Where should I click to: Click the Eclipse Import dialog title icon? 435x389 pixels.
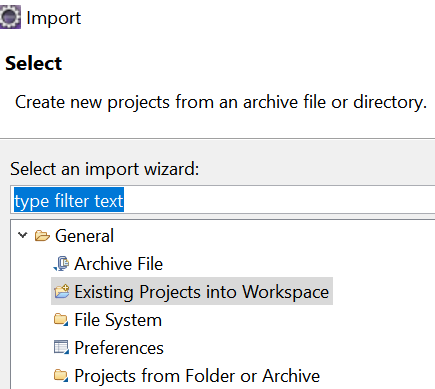10,17
